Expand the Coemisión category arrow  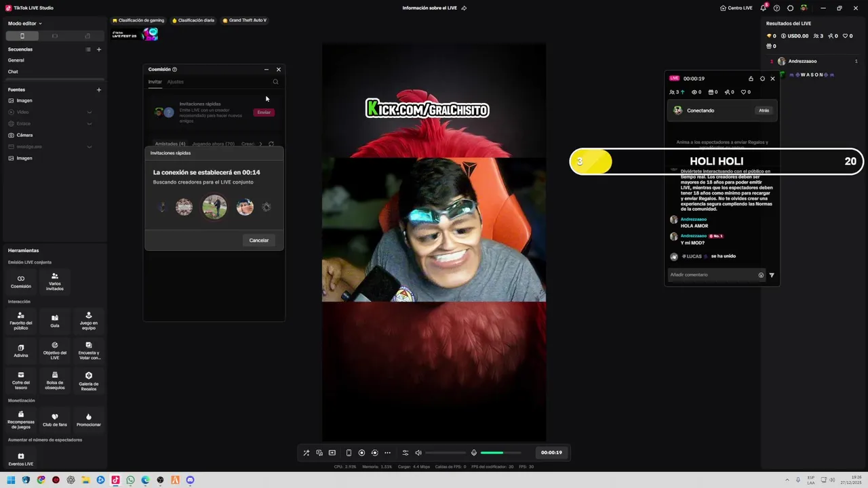[x=260, y=144]
